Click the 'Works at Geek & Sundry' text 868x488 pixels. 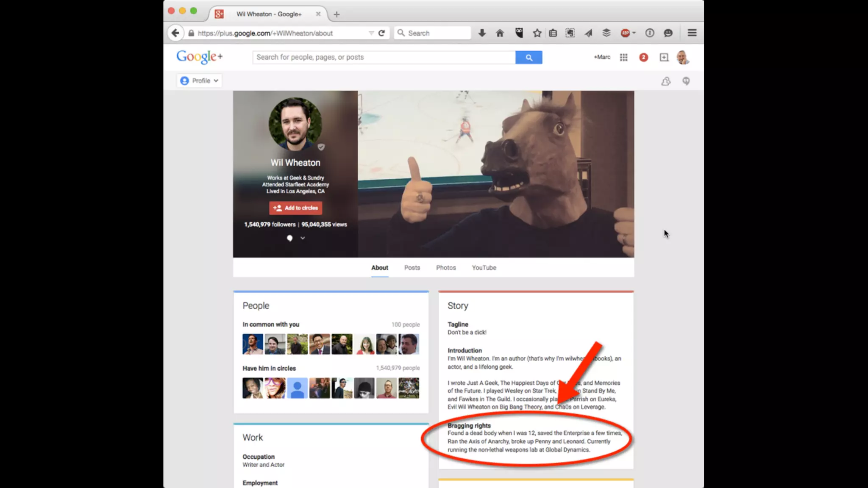[x=295, y=178]
